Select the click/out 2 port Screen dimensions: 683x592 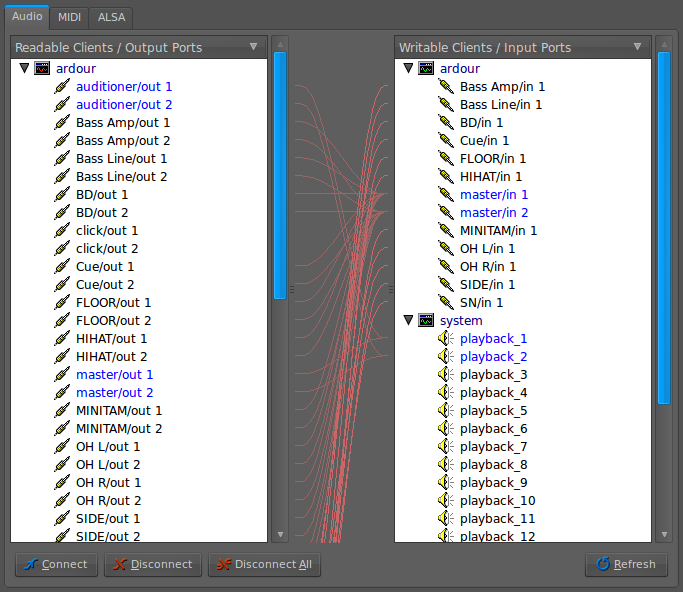(x=107, y=249)
